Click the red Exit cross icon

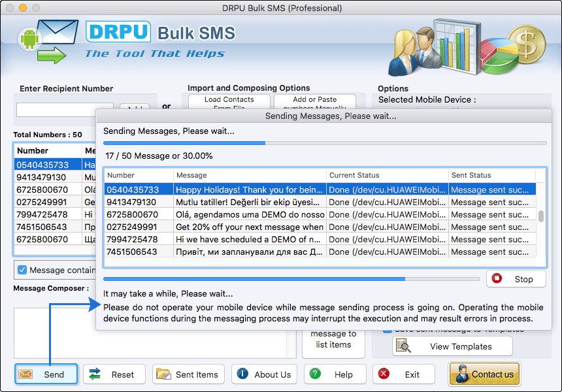(x=384, y=374)
